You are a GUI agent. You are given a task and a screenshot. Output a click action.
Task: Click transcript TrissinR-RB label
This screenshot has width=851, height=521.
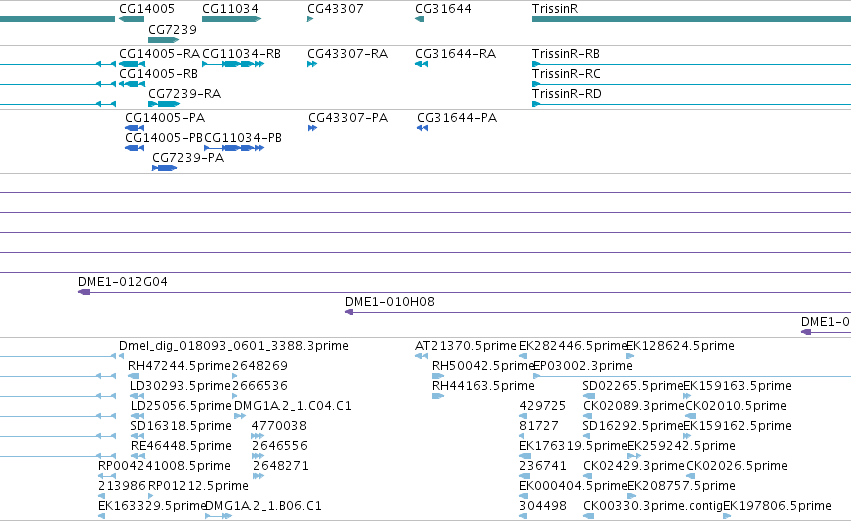click(x=566, y=54)
